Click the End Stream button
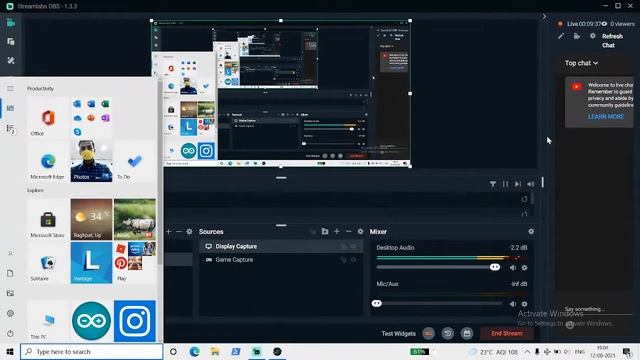This screenshot has width=640, height=360. coord(507,333)
